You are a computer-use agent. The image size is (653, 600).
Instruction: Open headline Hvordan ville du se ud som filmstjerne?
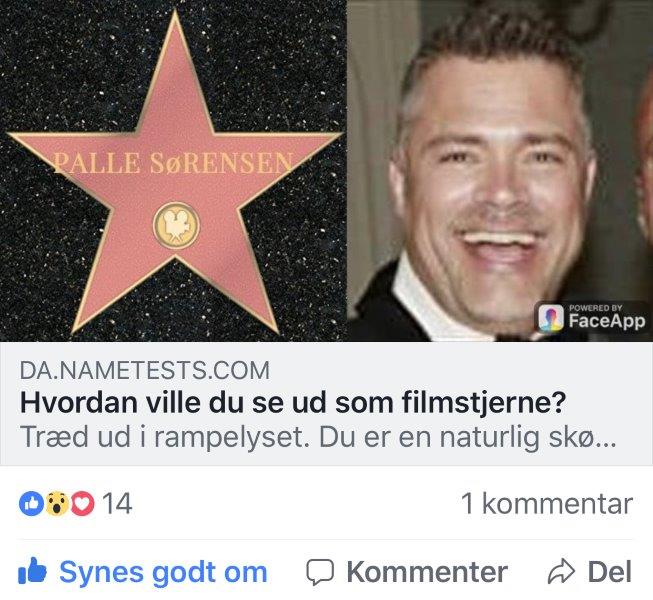coord(293,403)
